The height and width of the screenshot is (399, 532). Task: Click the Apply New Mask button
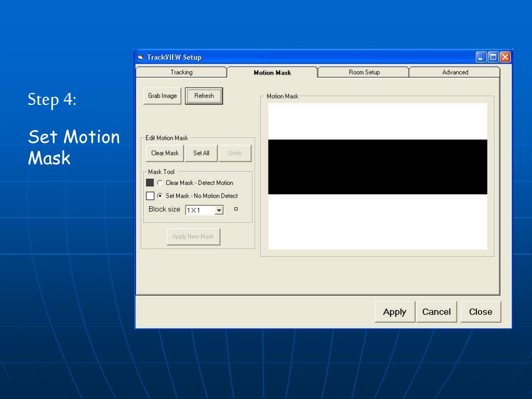pos(193,236)
